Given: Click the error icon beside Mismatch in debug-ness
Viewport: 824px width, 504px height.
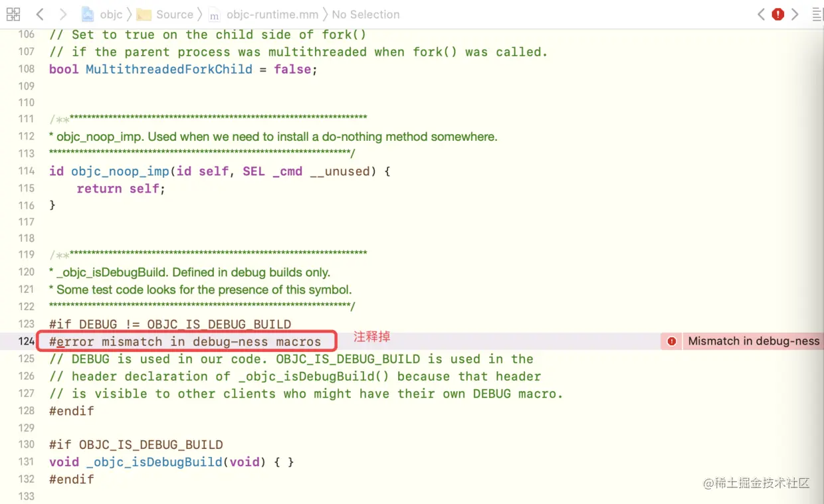Looking at the screenshot, I should [x=672, y=341].
